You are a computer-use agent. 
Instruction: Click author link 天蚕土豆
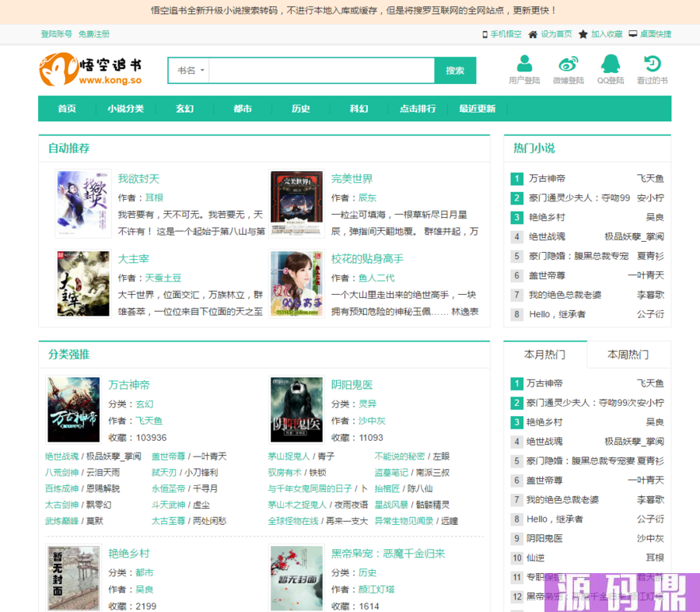163,278
